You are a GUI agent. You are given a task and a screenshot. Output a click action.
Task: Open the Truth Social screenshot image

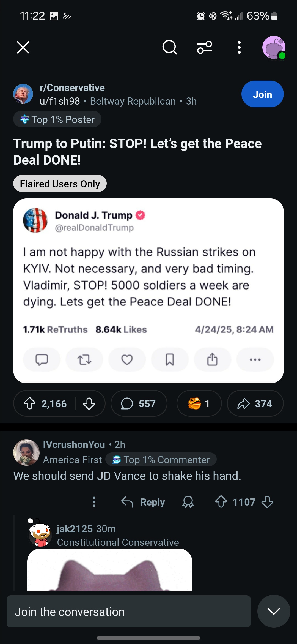[x=148, y=291]
